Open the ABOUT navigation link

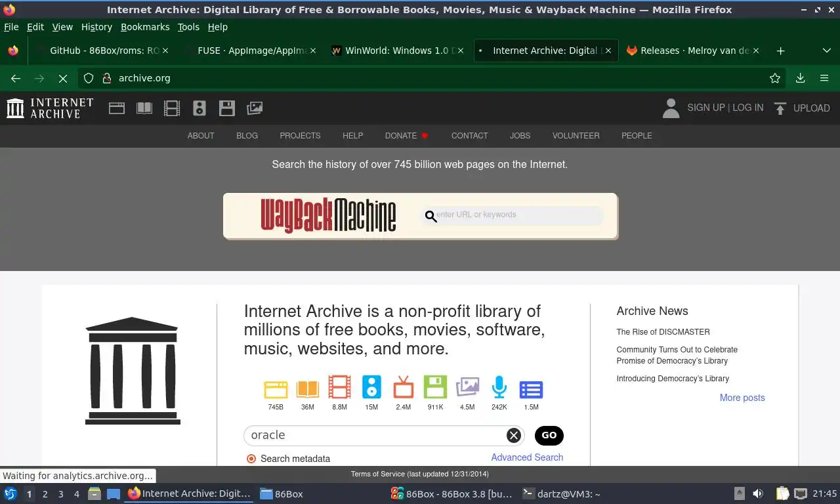tap(201, 136)
